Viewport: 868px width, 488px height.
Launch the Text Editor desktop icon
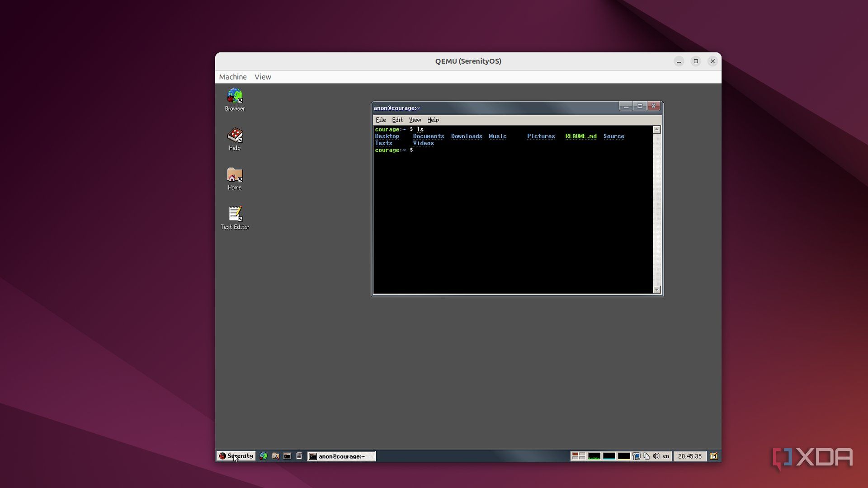[x=235, y=218]
